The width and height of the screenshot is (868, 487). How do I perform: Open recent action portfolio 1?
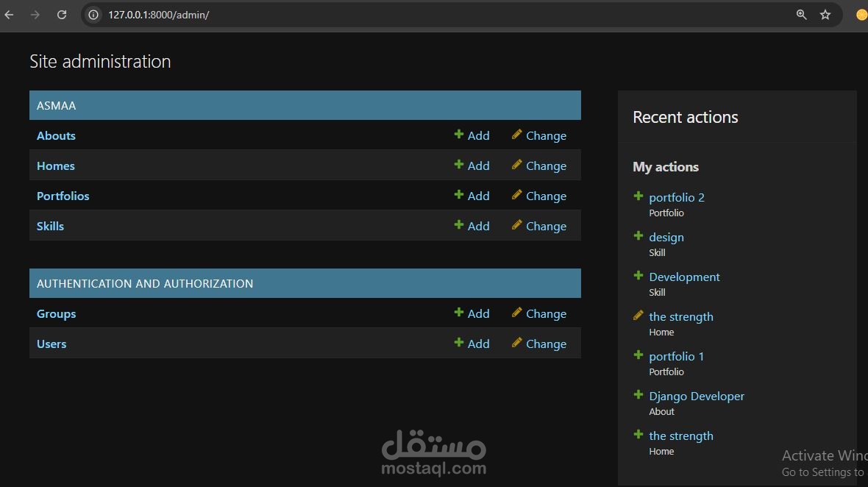point(677,356)
